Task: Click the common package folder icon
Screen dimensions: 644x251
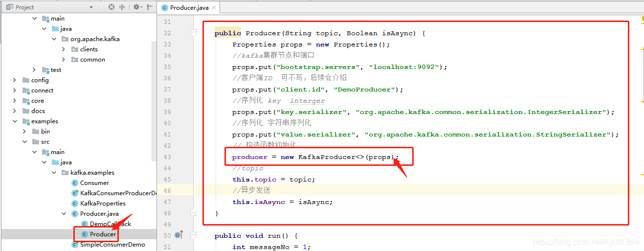Action: click(75, 60)
